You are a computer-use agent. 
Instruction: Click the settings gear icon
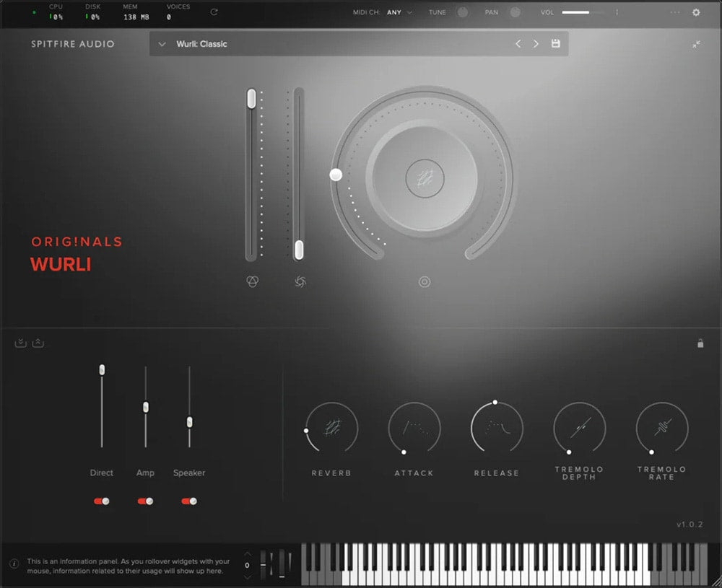696,12
